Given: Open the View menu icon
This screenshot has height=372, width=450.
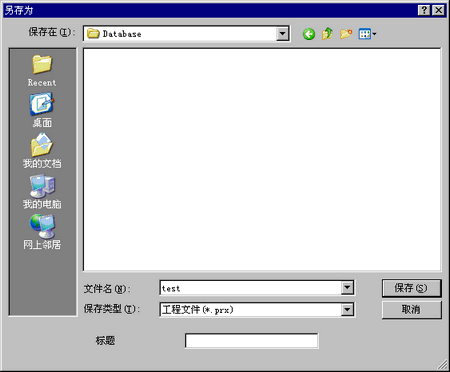Looking at the screenshot, I should click(367, 34).
